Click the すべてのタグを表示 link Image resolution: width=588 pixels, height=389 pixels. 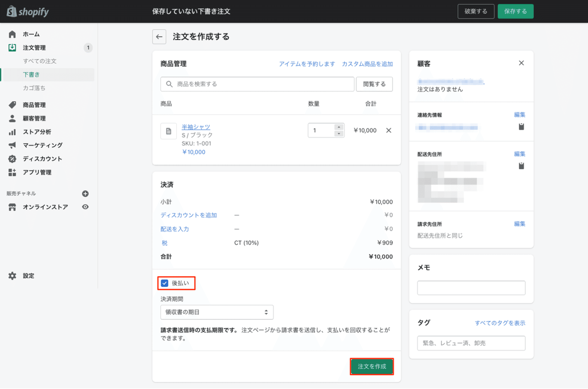click(x=500, y=323)
